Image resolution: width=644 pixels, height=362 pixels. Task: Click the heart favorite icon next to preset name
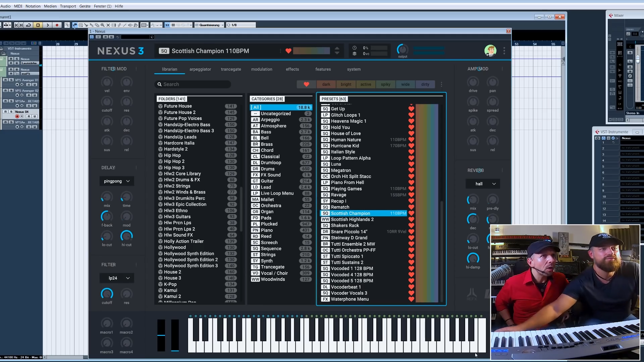coord(288,51)
